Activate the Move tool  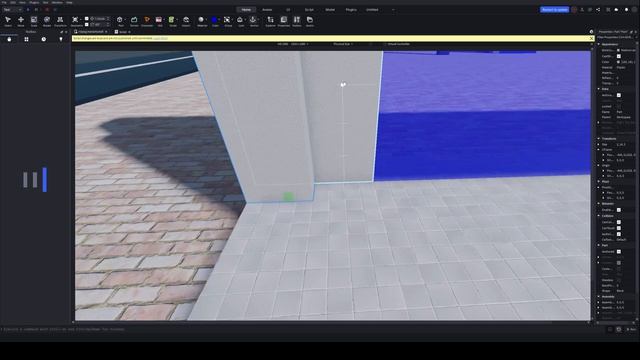point(21,21)
